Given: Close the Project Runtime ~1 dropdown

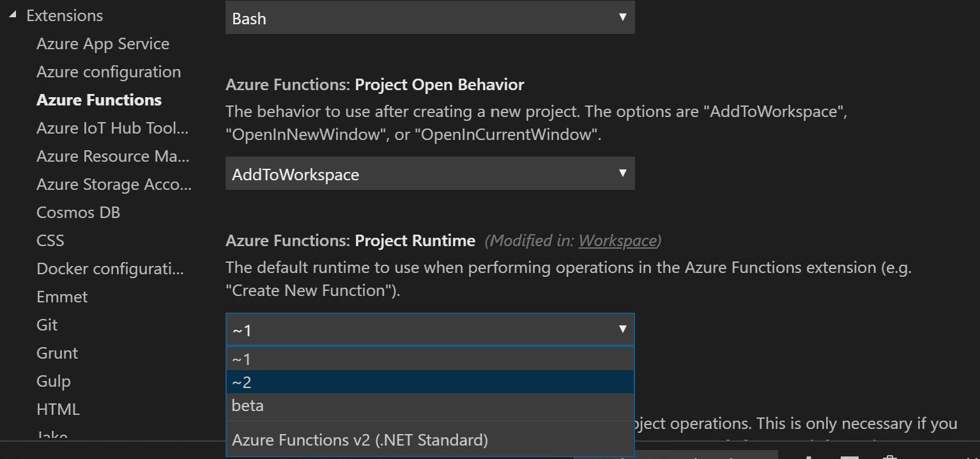Looking at the screenshot, I should [x=430, y=330].
